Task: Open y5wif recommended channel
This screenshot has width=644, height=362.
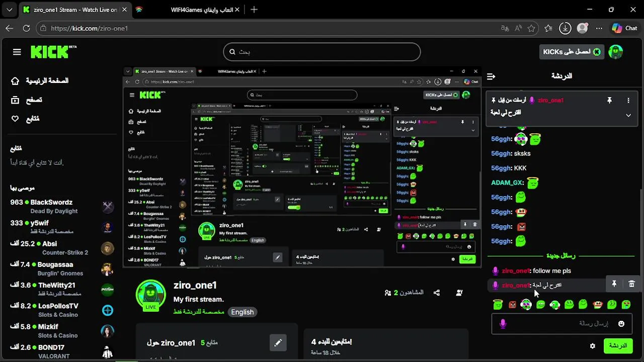Action: tap(61, 227)
